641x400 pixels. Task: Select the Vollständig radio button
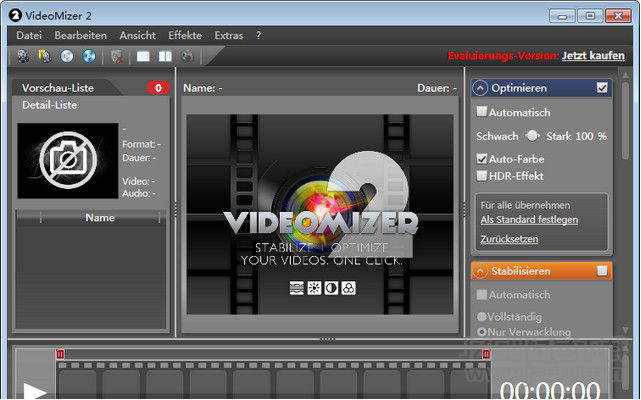[482, 317]
